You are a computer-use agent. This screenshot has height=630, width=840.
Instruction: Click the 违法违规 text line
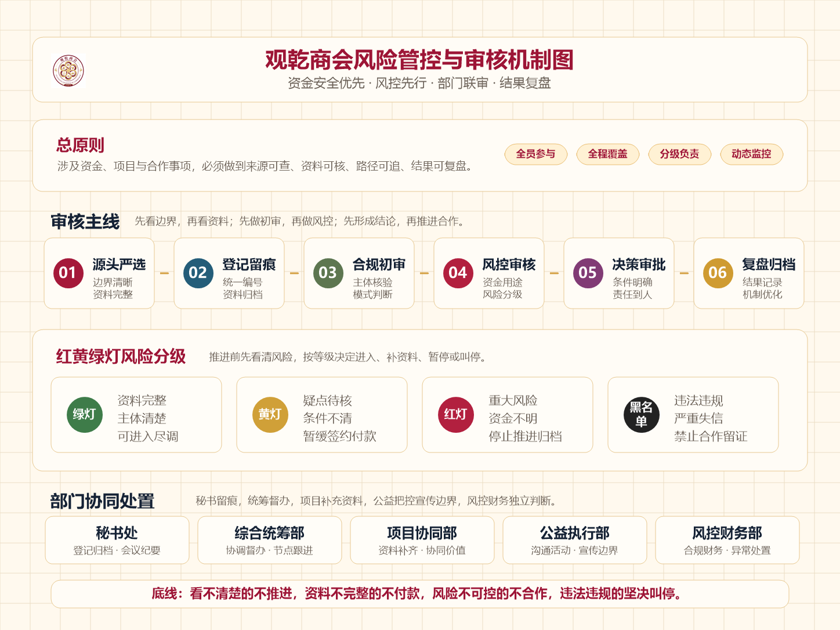[x=698, y=400]
